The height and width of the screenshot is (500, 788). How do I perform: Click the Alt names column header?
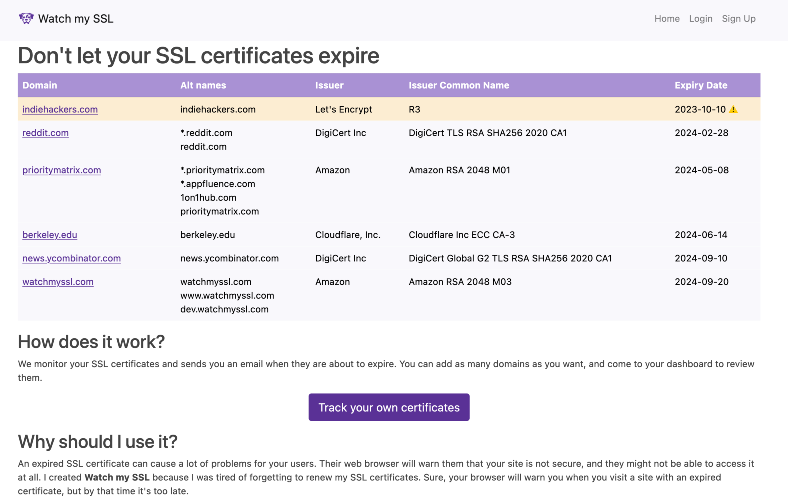tap(203, 85)
